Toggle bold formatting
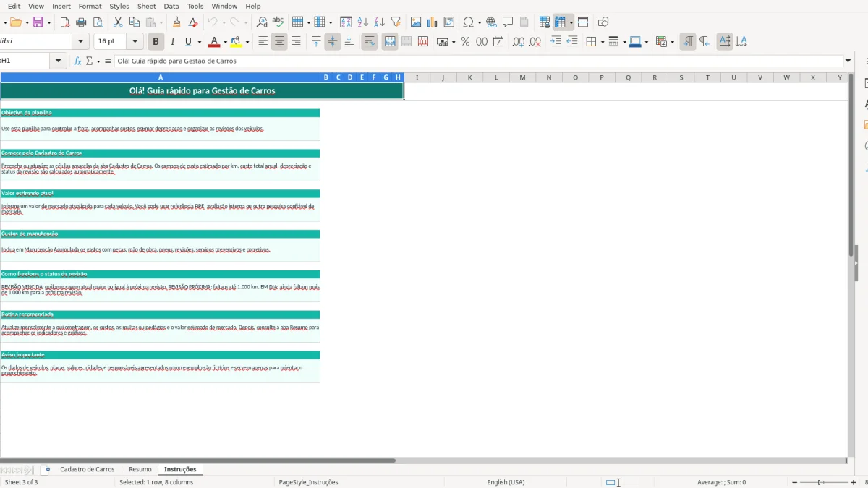Viewport: 868px width, 488px height. [156, 42]
